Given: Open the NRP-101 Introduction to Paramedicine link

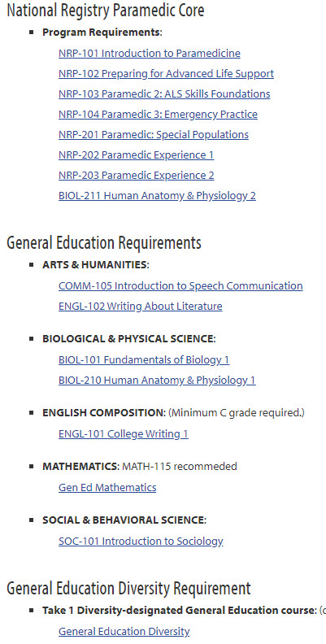Looking at the screenshot, I should [150, 54].
